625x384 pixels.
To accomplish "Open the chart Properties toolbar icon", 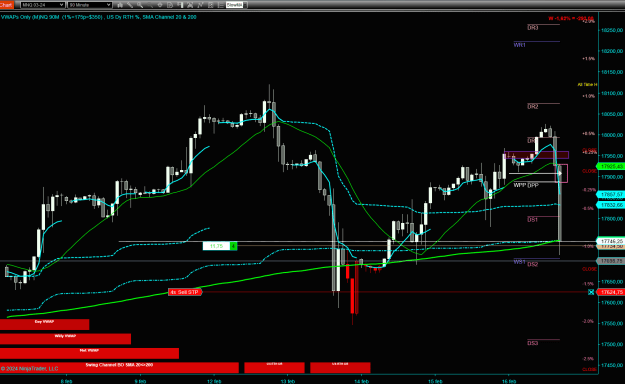I will coord(220,5).
